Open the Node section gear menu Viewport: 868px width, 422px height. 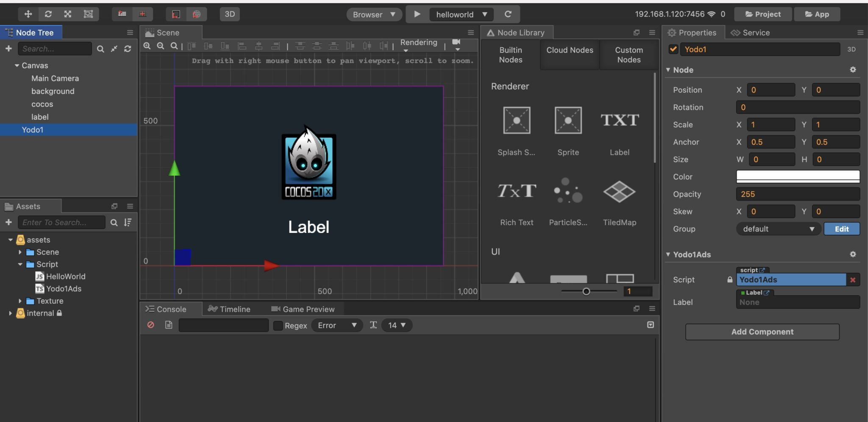pyautogui.click(x=853, y=70)
